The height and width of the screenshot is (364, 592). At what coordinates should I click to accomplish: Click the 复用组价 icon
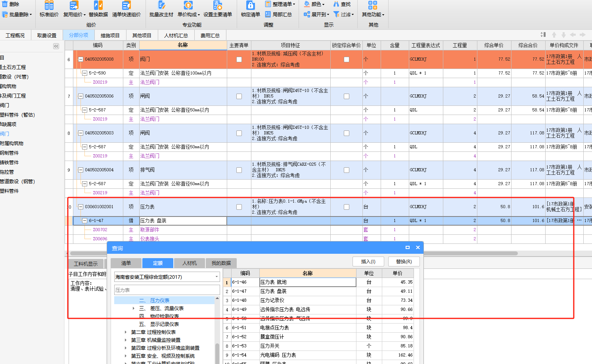pyautogui.click(x=74, y=6)
